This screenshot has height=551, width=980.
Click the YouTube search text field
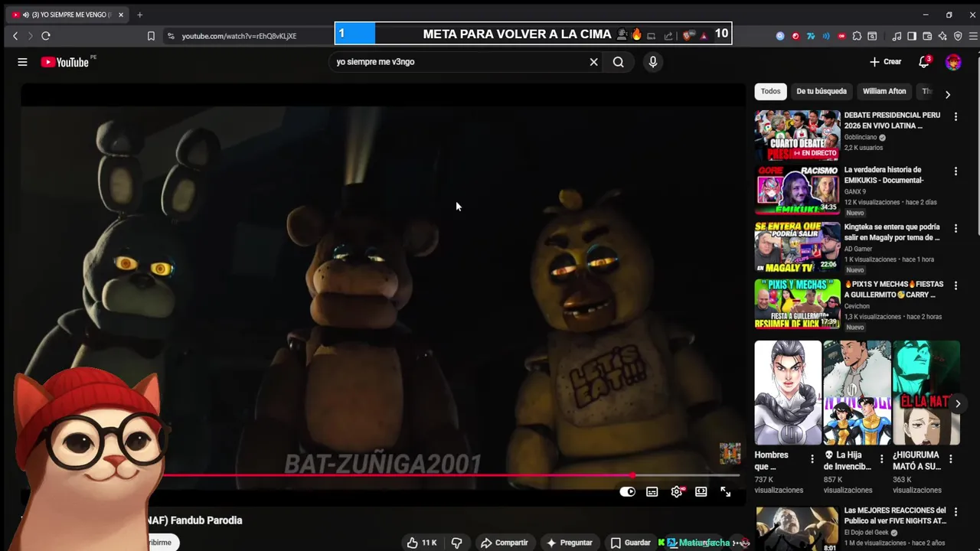click(x=459, y=62)
